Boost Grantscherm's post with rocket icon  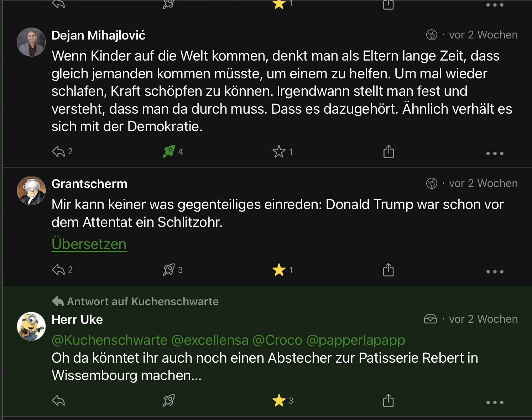pyautogui.click(x=169, y=270)
